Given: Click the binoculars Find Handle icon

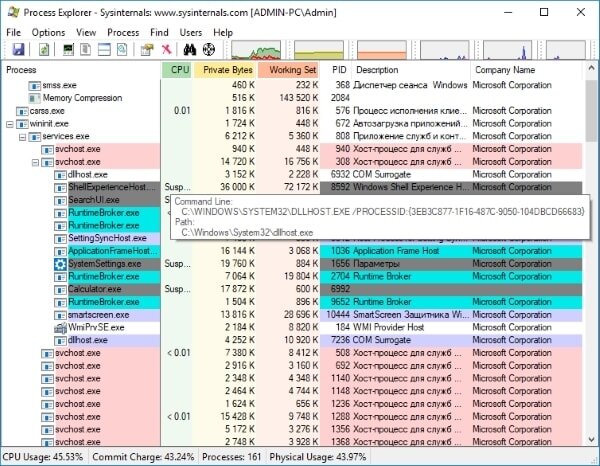Looking at the screenshot, I should tap(189, 49).
